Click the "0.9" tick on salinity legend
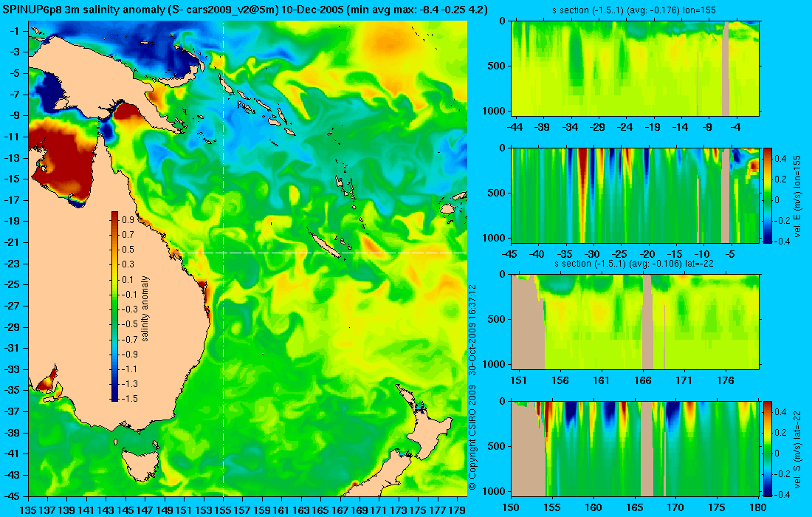 coord(128,219)
